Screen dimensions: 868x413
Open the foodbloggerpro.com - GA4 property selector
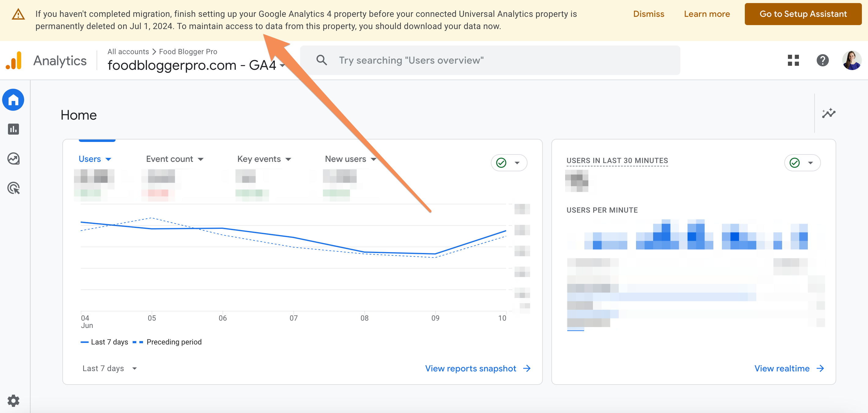tap(197, 65)
